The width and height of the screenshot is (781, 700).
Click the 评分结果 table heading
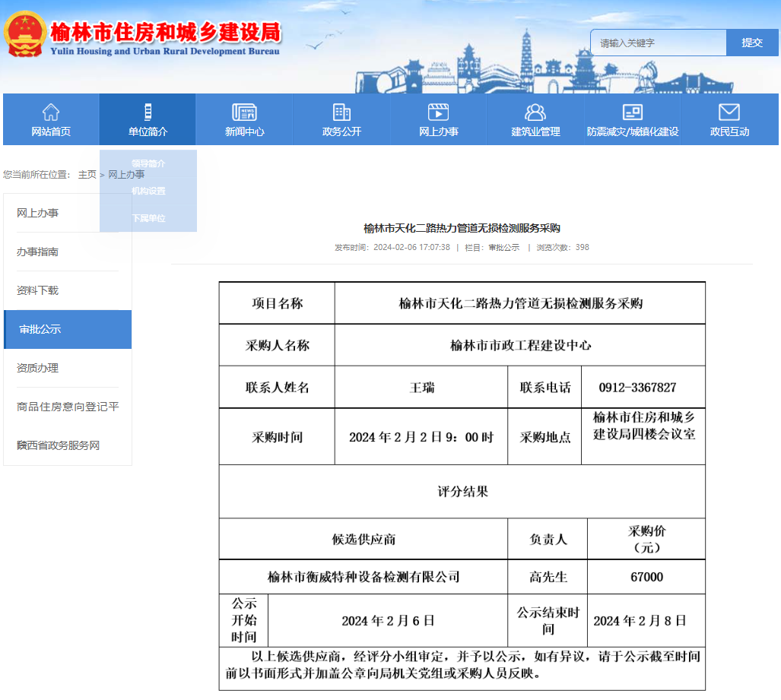point(462,492)
